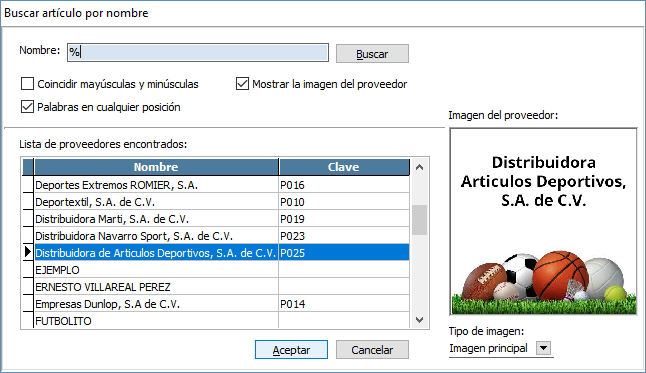
Task: Click the Cancelar button
Action: point(372,350)
